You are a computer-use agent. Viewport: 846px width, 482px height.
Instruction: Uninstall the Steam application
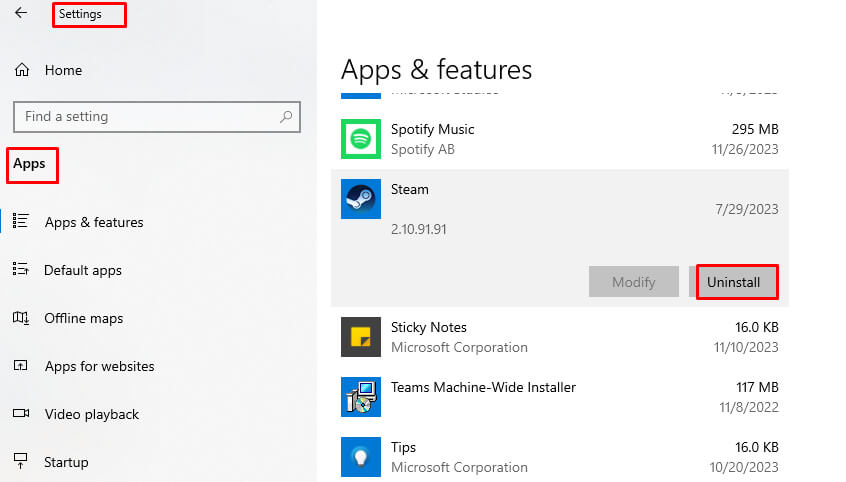point(736,282)
